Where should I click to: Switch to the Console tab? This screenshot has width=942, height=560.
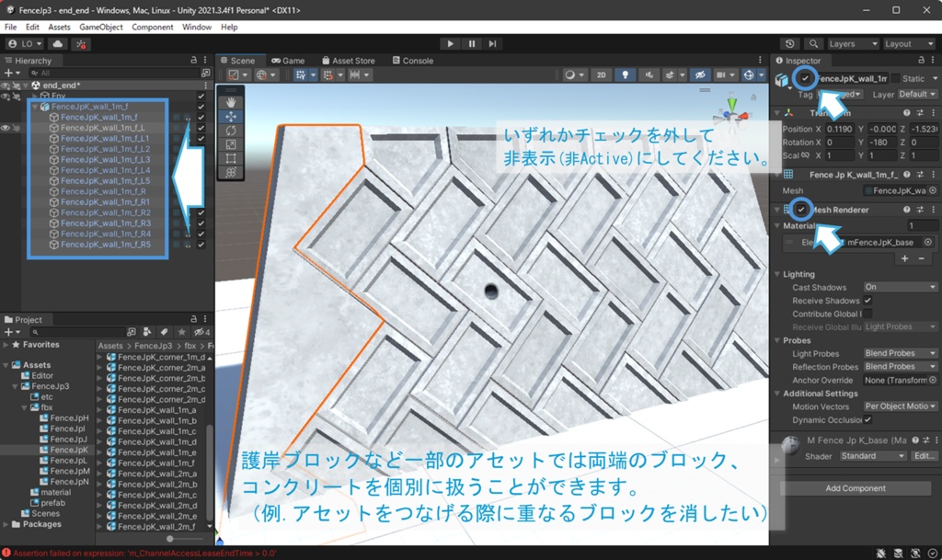coord(413,61)
